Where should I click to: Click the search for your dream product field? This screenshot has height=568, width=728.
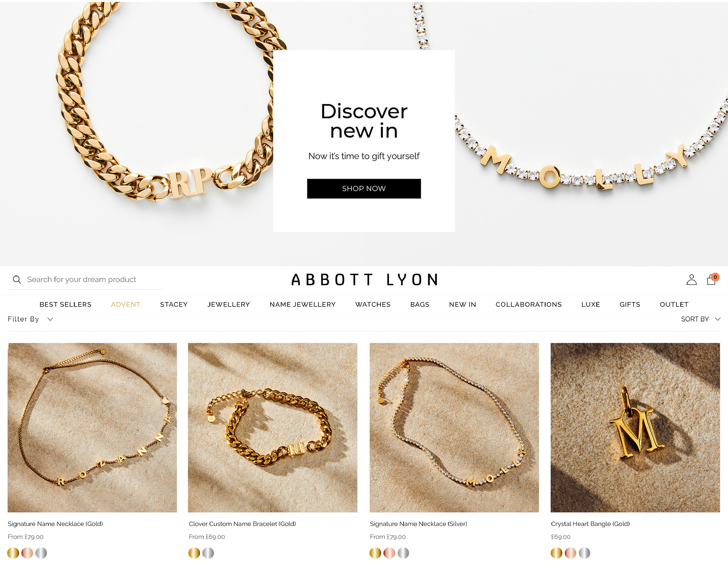85,280
